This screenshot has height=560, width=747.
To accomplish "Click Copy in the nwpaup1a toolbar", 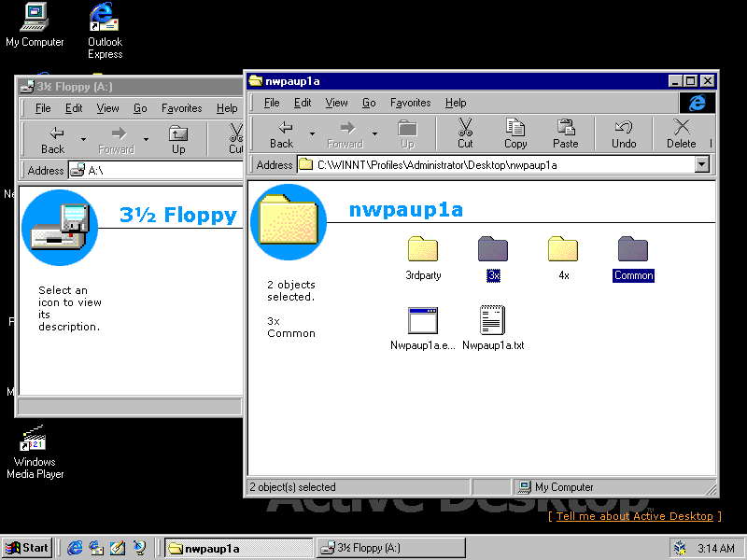I will click(x=515, y=133).
